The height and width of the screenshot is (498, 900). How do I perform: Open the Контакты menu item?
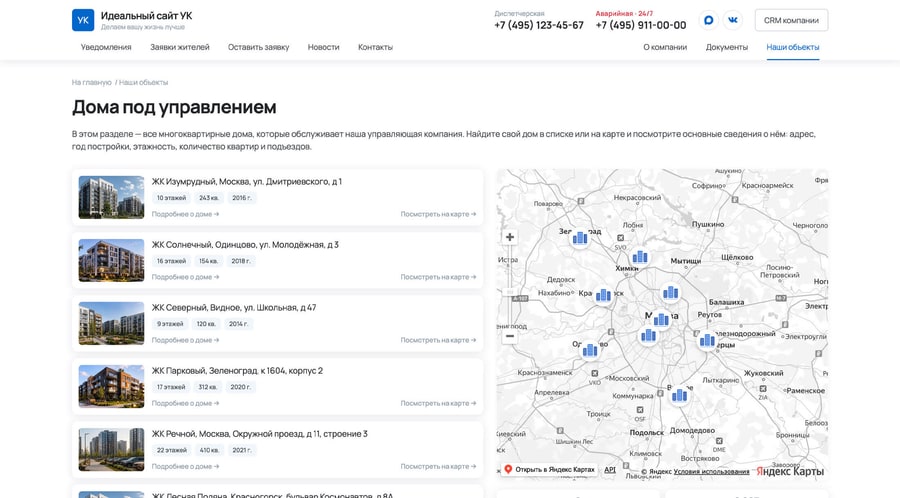pyautogui.click(x=375, y=47)
